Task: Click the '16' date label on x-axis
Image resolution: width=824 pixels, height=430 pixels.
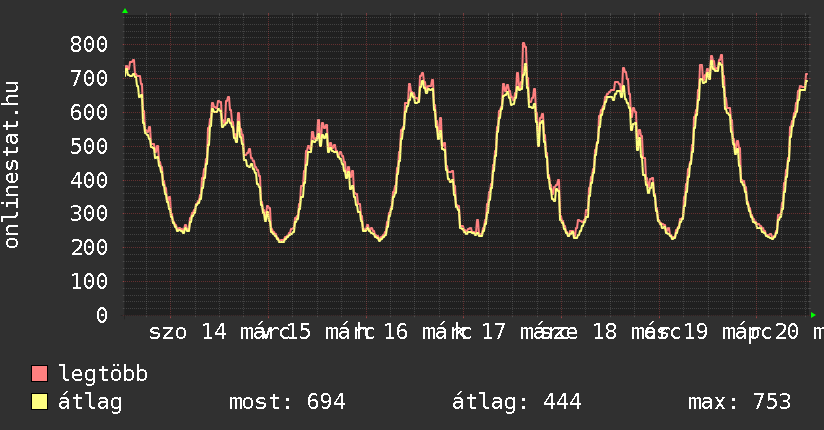Action: coord(396,332)
